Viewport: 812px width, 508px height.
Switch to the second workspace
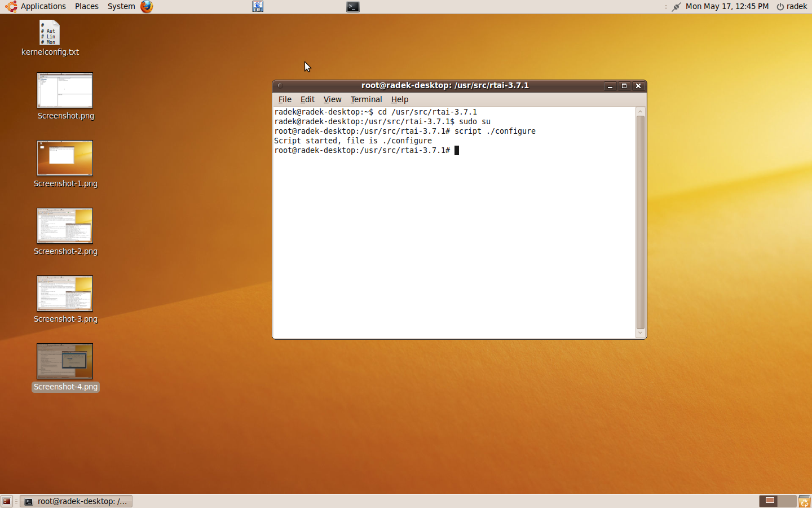(787, 501)
